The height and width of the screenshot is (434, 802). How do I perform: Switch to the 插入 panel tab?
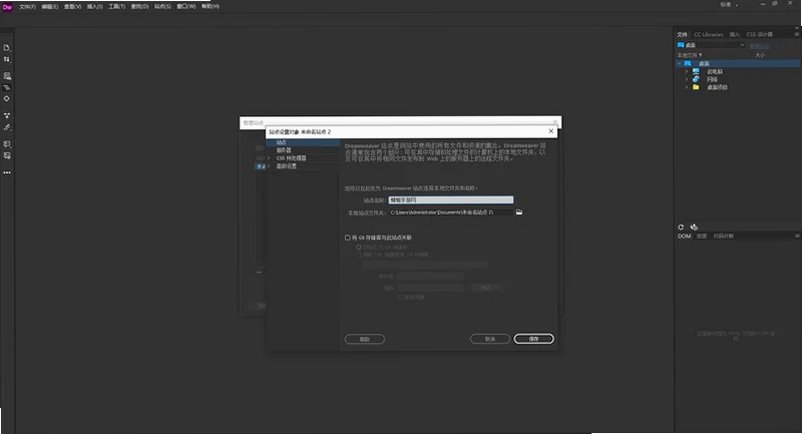pyautogui.click(x=734, y=34)
